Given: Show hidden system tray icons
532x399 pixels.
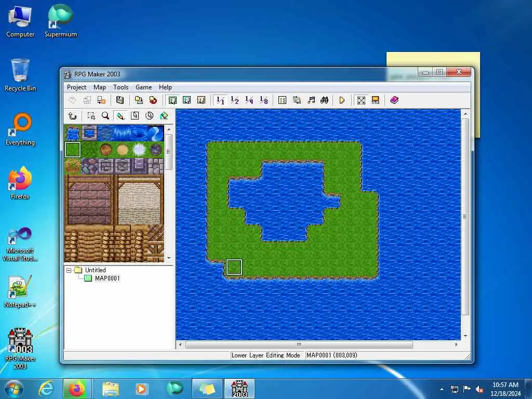Looking at the screenshot, I should pyautogui.click(x=442, y=390).
